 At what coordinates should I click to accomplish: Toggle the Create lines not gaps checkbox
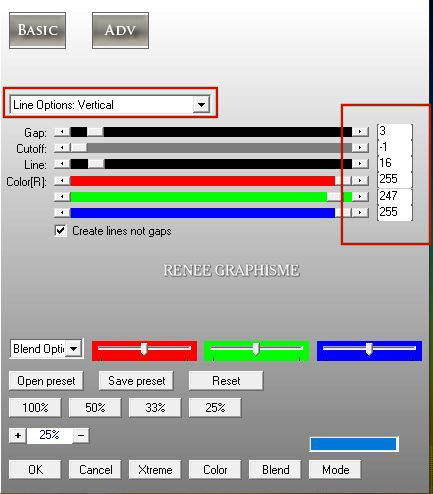coord(61,231)
